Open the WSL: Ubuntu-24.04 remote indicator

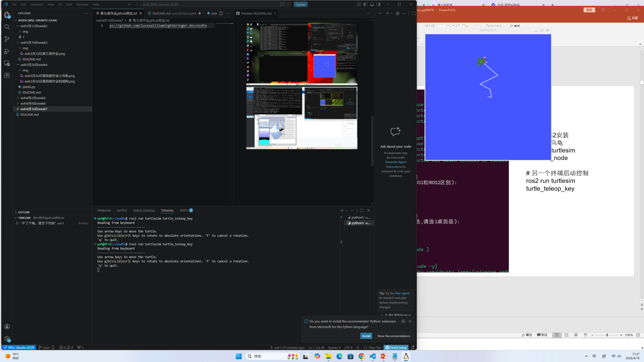tap(19, 347)
